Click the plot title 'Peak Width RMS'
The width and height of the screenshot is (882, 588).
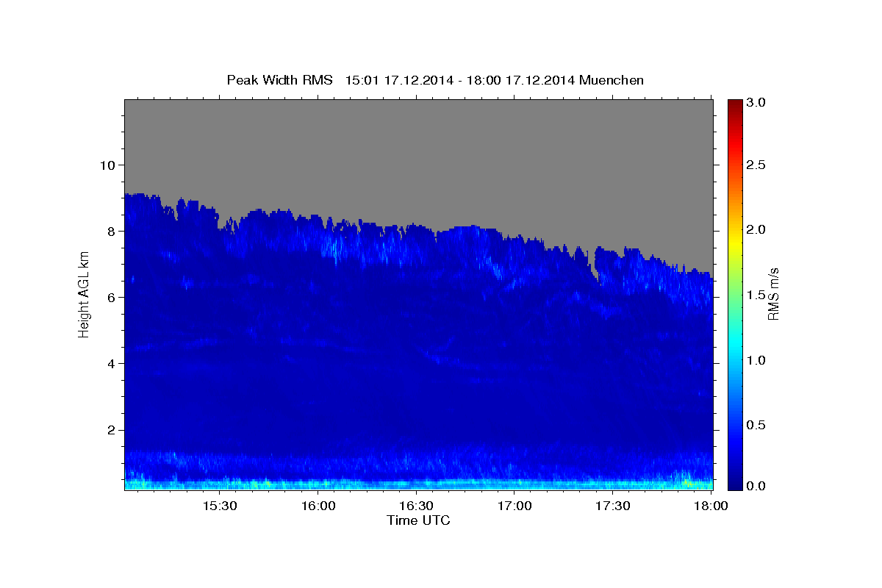(279, 80)
